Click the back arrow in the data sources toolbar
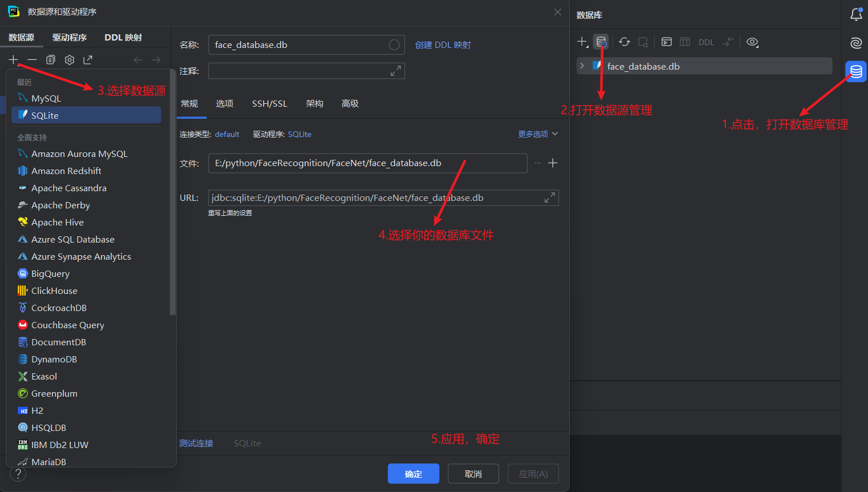 [138, 60]
